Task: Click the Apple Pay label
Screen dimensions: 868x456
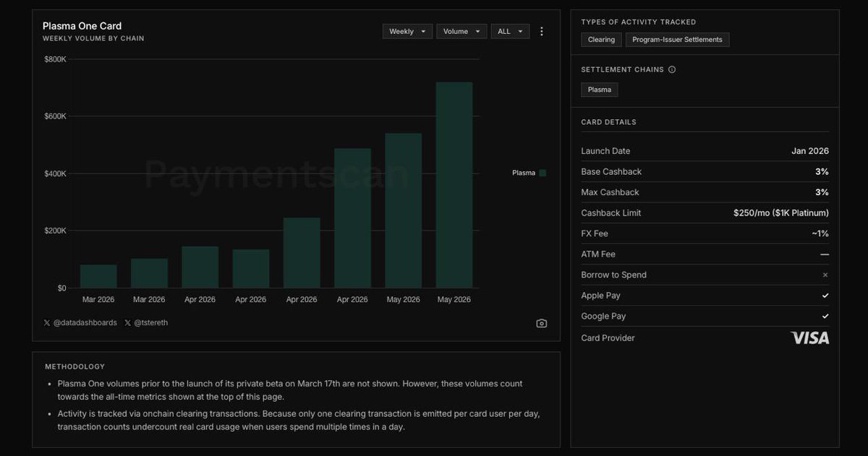Action: [x=600, y=296]
